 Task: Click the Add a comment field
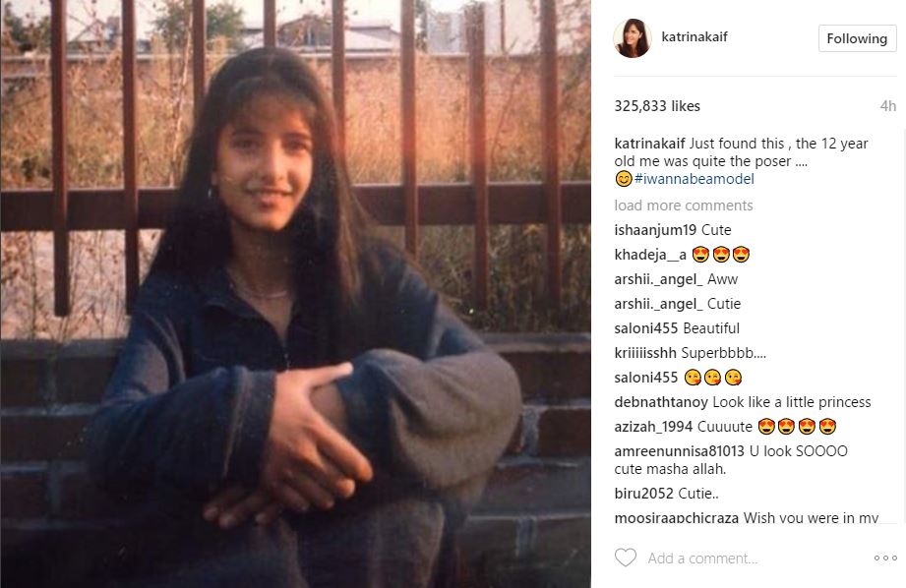click(x=702, y=559)
